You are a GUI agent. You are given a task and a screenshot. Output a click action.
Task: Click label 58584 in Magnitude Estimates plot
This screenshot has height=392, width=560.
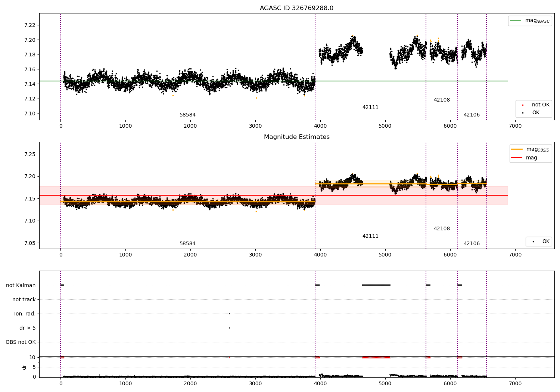point(187,244)
